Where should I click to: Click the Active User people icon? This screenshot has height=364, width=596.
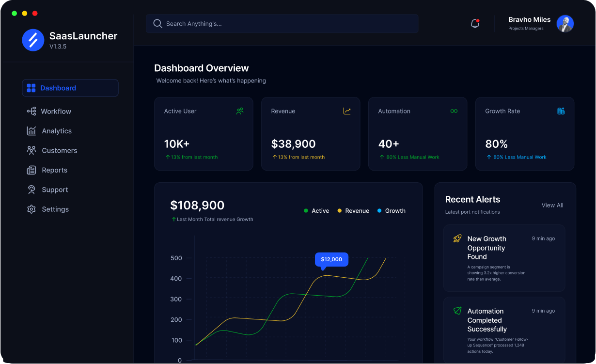click(x=240, y=111)
